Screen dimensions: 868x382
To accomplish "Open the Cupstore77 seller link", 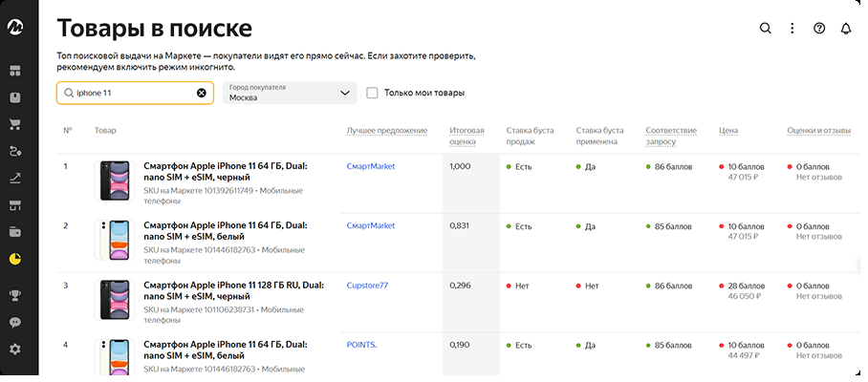I will click(x=368, y=286).
